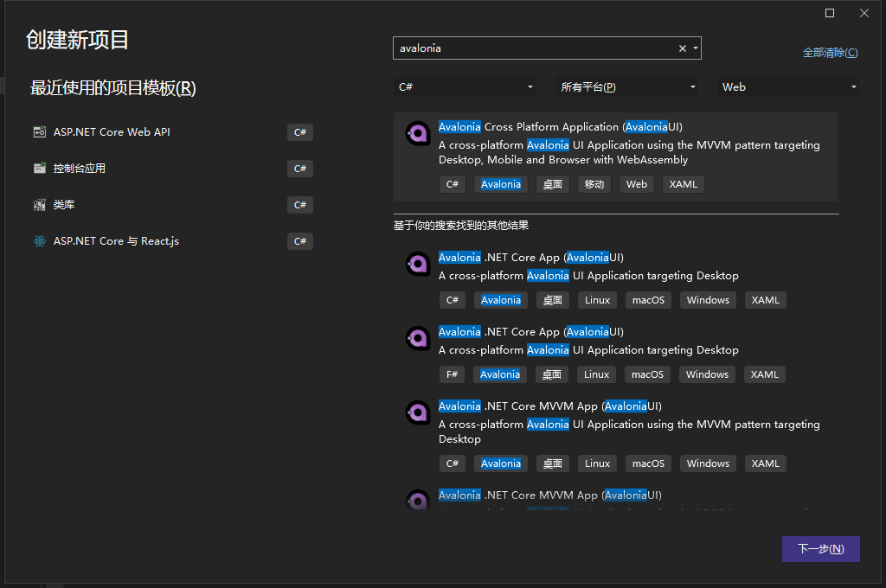
Task: Open the 所有平台 platform filter dropdown
Action: pos(627,87)
